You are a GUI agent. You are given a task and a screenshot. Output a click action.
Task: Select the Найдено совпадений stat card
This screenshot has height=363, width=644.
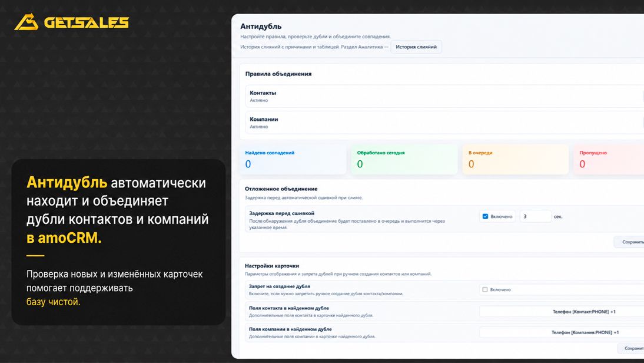click(x=293, y=159)
